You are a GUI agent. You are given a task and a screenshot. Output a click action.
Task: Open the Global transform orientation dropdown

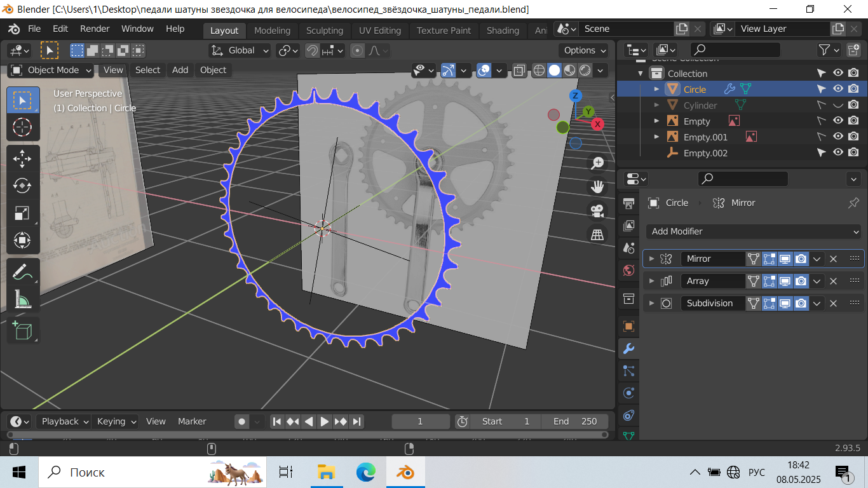(240, 50)
